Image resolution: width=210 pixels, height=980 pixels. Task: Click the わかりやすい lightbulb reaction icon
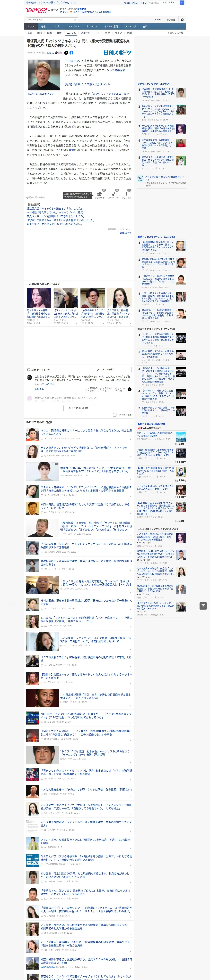coord(113,194)
